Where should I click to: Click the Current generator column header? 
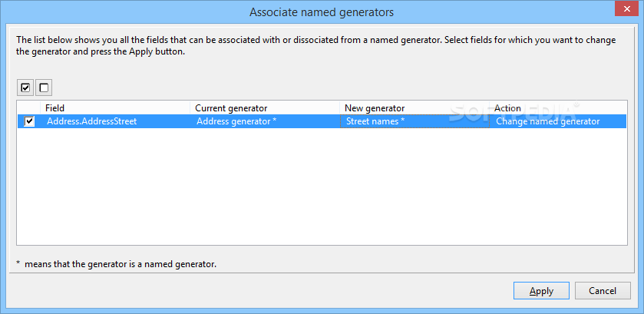pos(265,108)
